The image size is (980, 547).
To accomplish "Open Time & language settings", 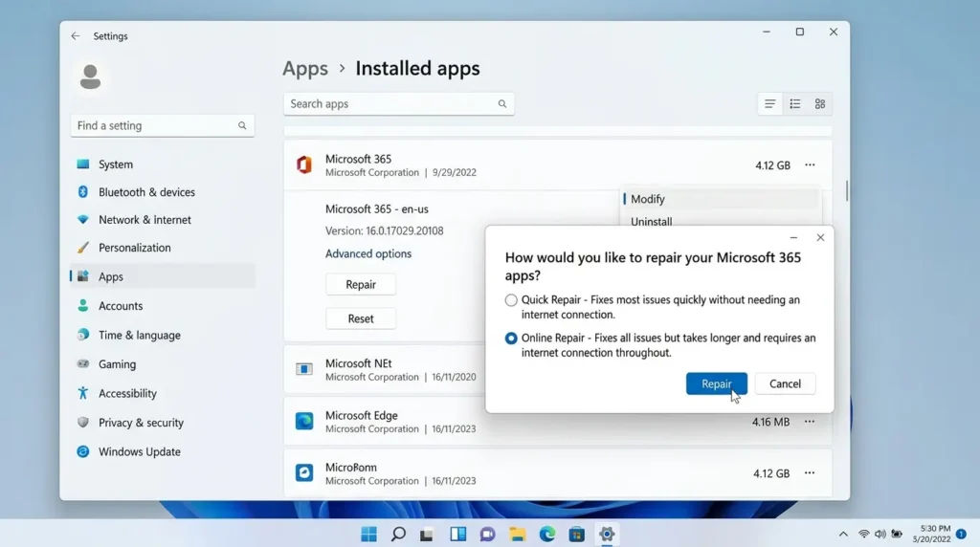I will pyautogui.click(x=163, y=336).
